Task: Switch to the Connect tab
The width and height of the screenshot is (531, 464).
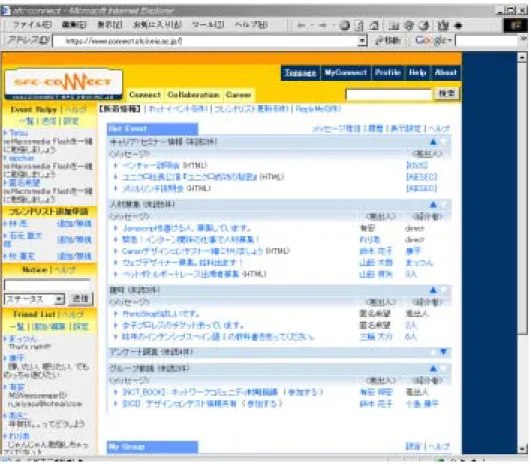Action: pyautogui.click(x=145, y=95)
